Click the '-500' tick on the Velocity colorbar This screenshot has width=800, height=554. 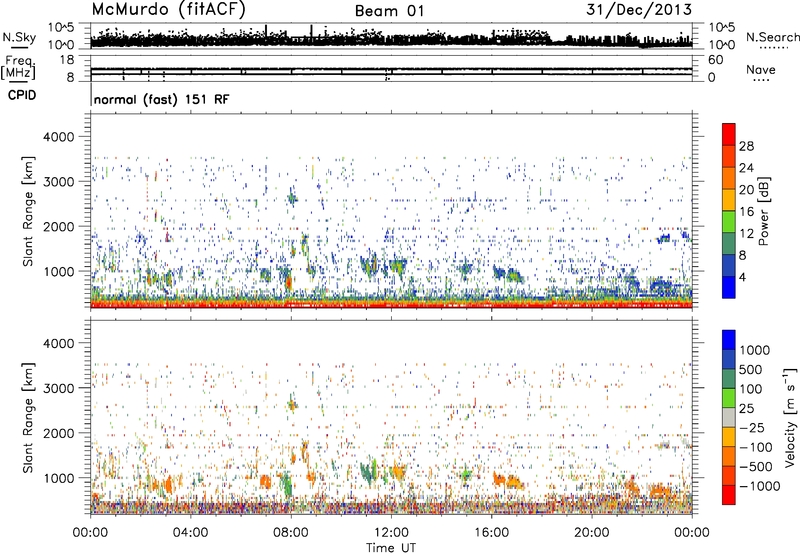756,467
